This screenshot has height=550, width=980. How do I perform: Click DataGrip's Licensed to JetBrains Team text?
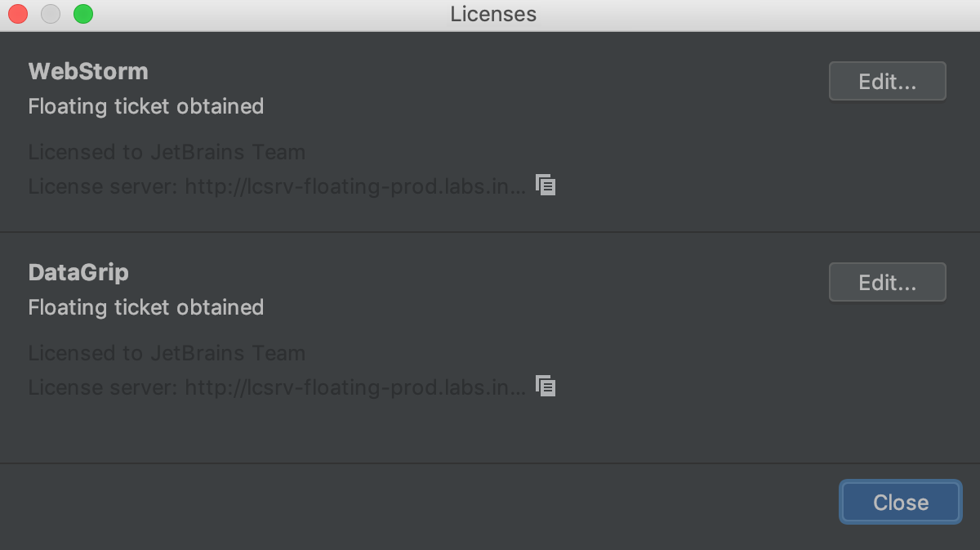click(167, 353)
